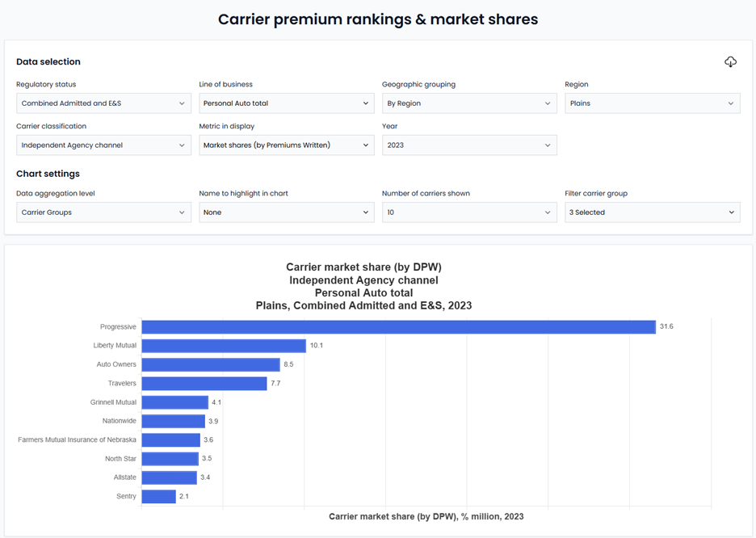Open the Line of business dropdown
Viewport: 756px width, 538px height.
[x=287, y=103]
